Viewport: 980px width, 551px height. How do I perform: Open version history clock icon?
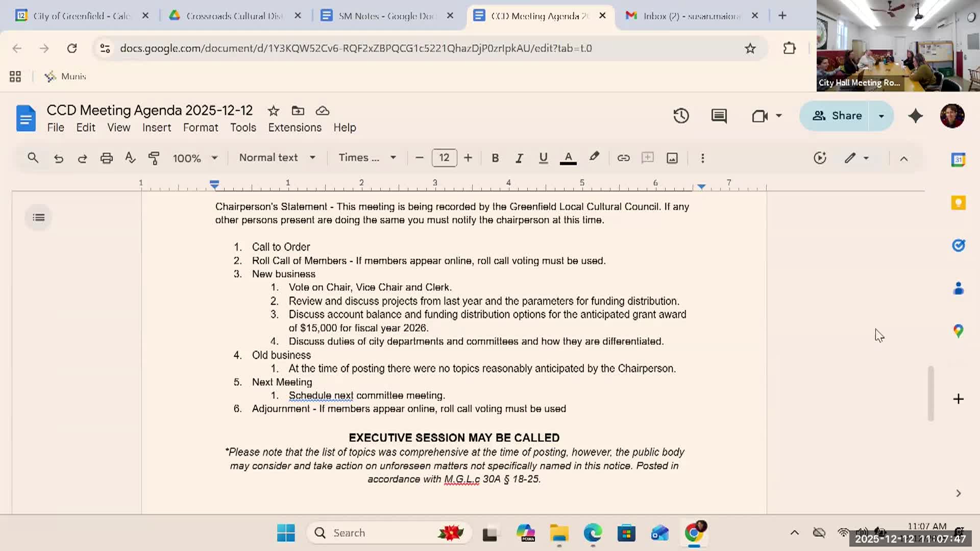(681, 116)
